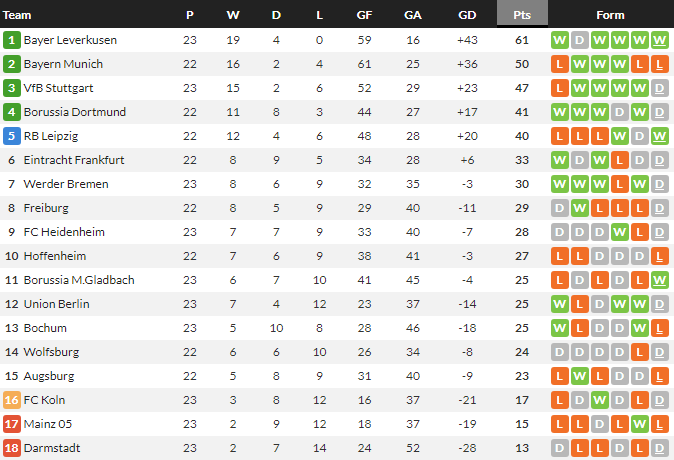Viewport: 674px width, 460px height.
Task: Click RB Leipzig's blue position 5 badge
Action: pyautogui.click(x=12, y=136)
